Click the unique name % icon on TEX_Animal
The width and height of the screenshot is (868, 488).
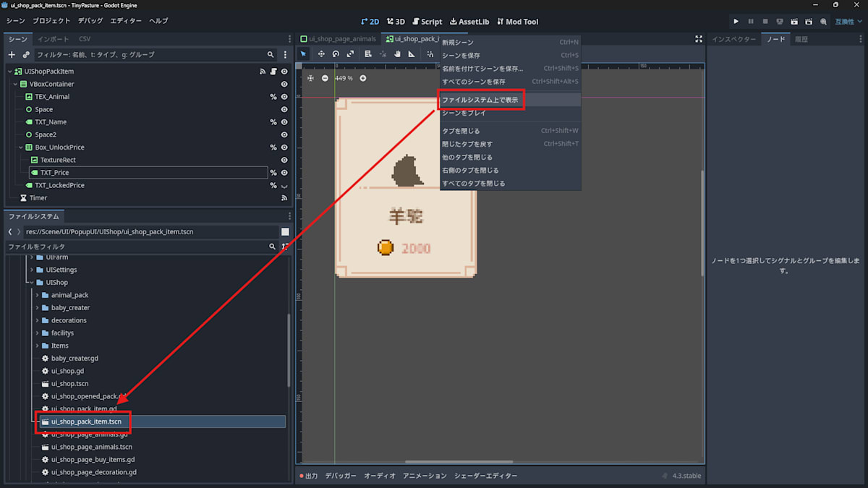(x=273, y=97)
